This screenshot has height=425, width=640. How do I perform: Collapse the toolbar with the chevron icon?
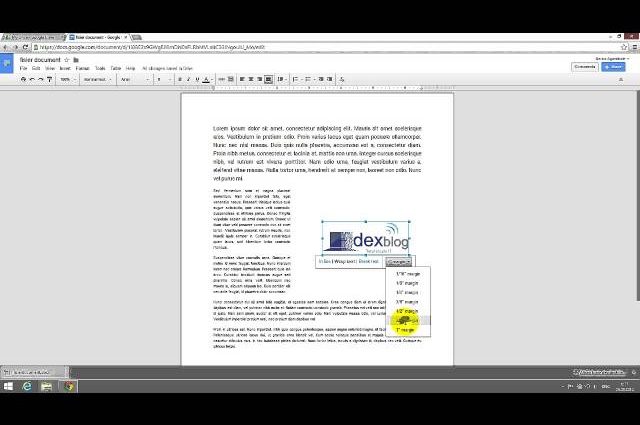click(621, 79)
